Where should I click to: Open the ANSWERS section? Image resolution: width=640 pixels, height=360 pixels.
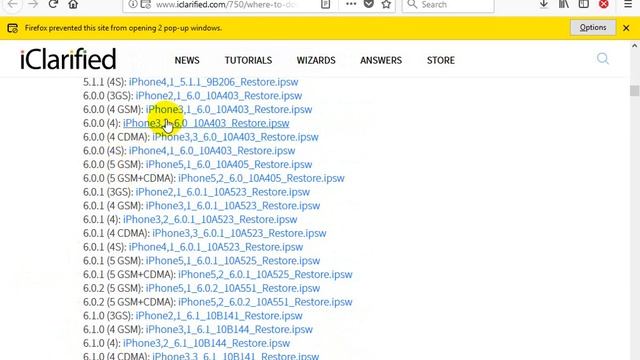click(x=381, y=60)
